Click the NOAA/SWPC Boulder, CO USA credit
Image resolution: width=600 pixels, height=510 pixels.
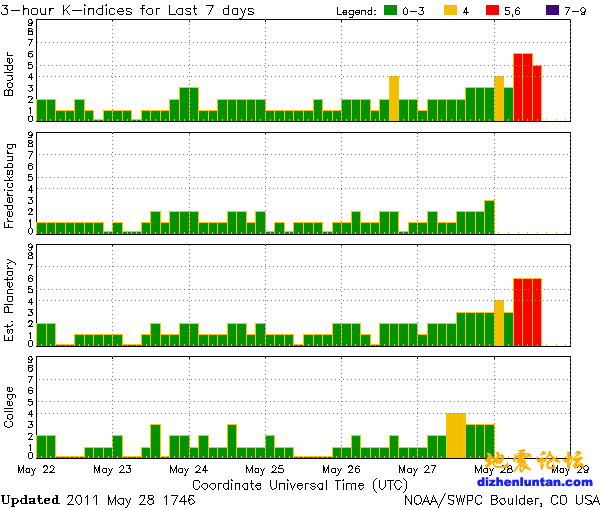coord(502,499)
